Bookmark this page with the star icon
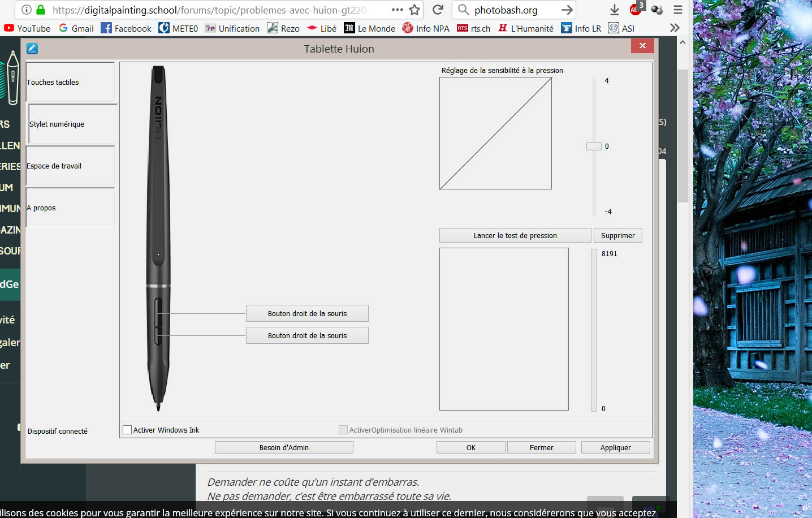The width and height of the screenshot is (812, 518). [414, 10]
